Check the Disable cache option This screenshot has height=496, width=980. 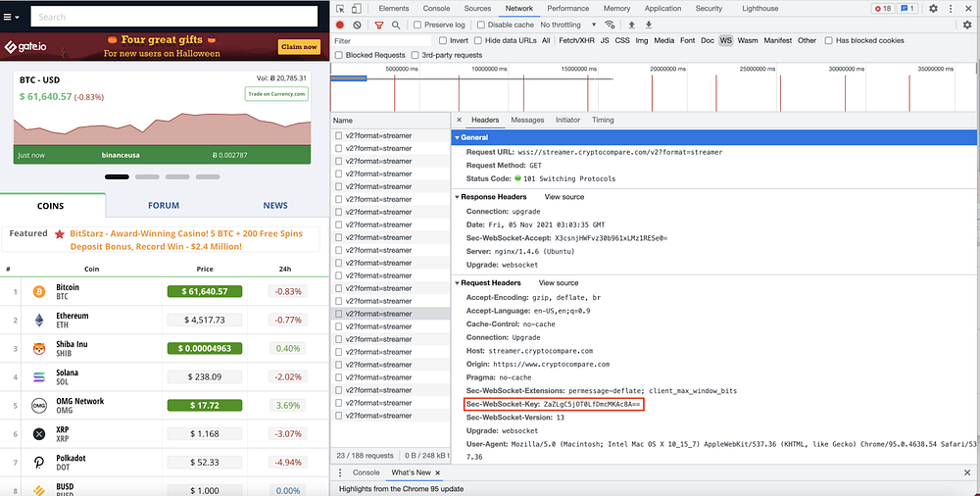(x=480, y=25)
